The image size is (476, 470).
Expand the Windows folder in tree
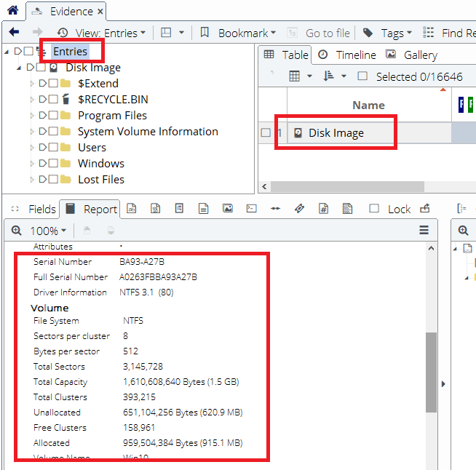32,164
